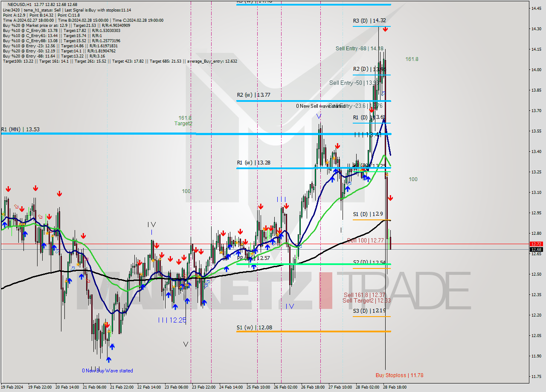Click the green 100 label near the right edge
This screenshot has width=546, height=392.
coord(413,179)
